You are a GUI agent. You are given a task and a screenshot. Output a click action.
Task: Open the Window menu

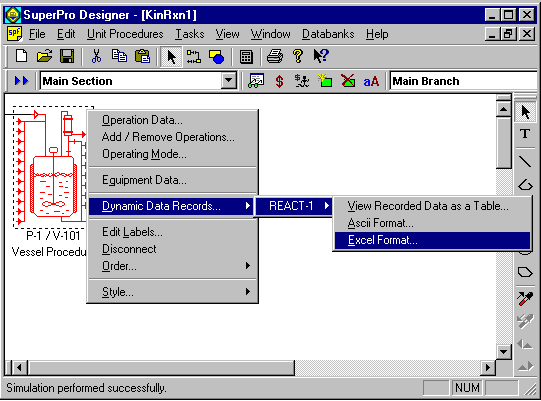coord(270,34)
